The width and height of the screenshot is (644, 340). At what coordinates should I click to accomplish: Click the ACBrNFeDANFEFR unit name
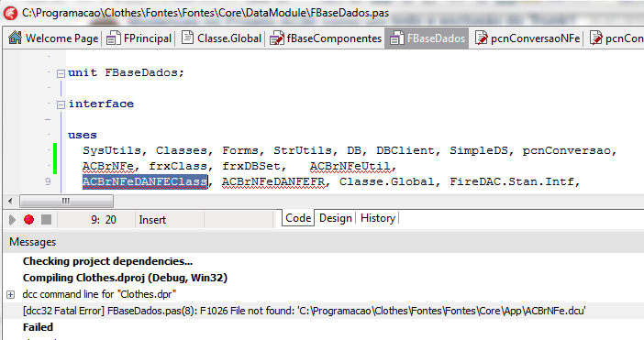[x=273, y=181]
